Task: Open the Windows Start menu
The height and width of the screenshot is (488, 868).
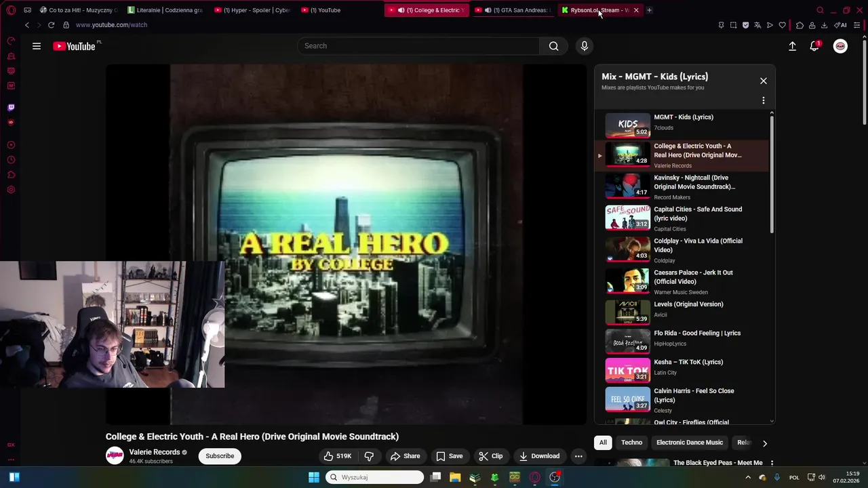Action: coord(313,477)
